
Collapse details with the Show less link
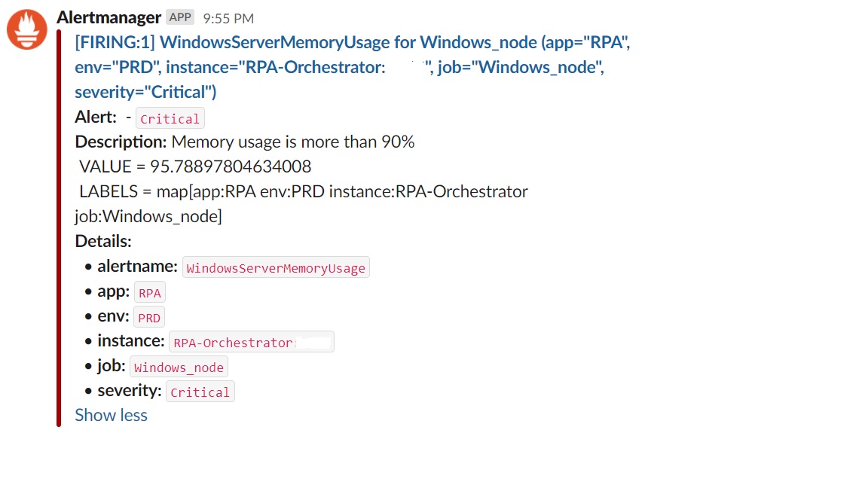coord(111,415)
